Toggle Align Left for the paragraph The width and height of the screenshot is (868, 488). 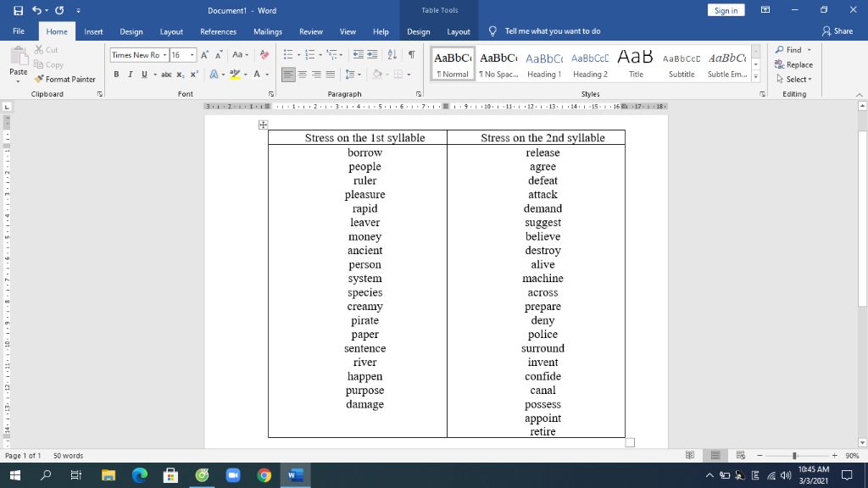[288, 75]
